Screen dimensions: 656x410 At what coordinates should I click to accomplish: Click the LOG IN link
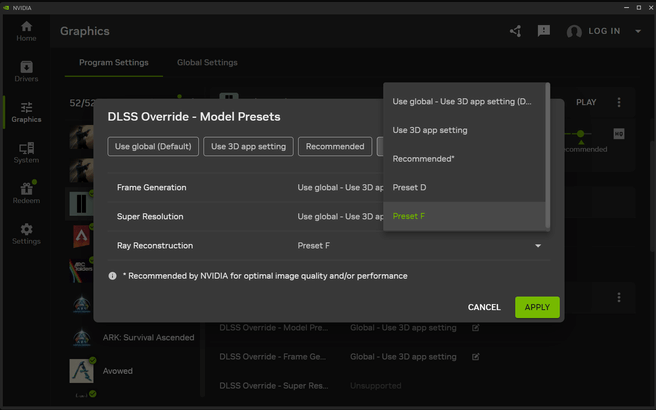pyautogui.click(x=604, y=31)
